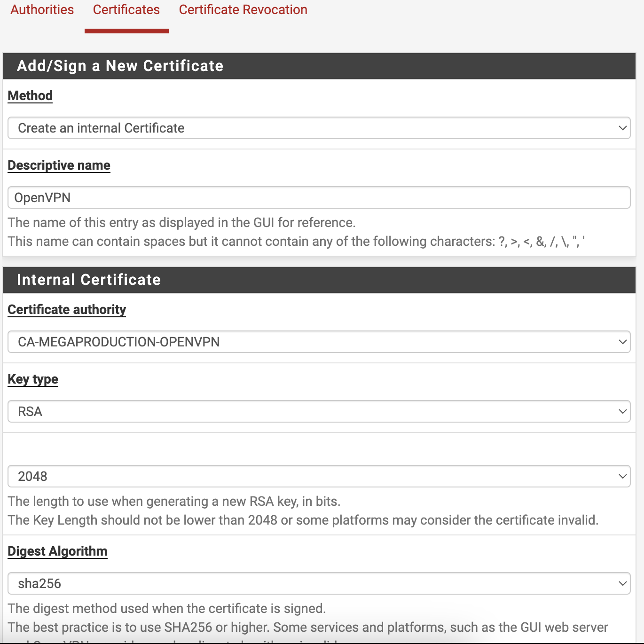Click the chevron arrow on the sha256 select
The height and width of the screenshot is (644, 644).
(x=623, y=583)
